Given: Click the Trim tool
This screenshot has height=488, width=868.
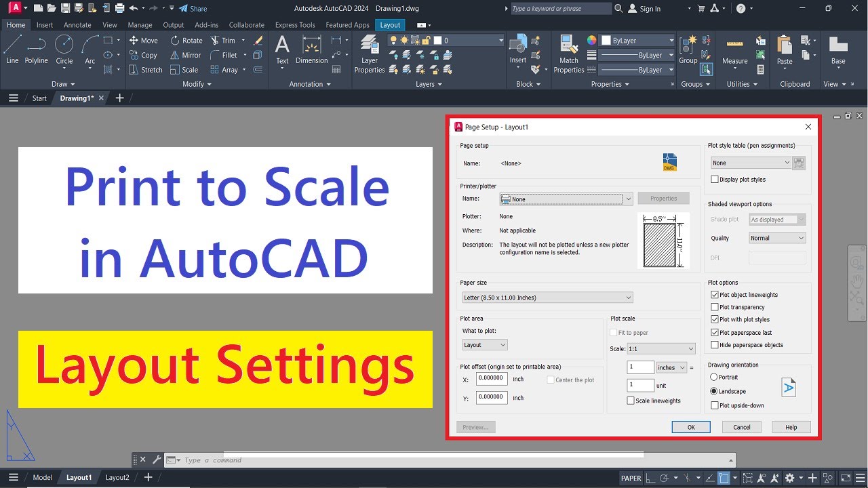Looking at the screenshot, I should (x=223, y=40).
